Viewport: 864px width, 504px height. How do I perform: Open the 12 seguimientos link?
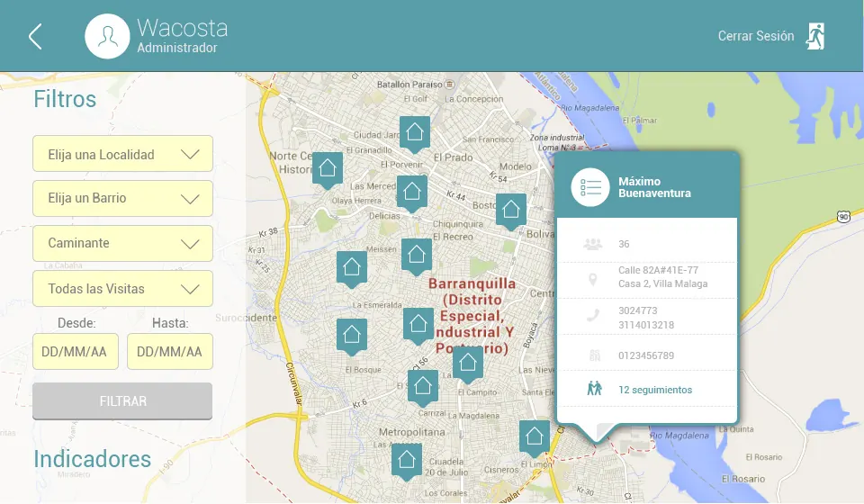click(655, 390)
